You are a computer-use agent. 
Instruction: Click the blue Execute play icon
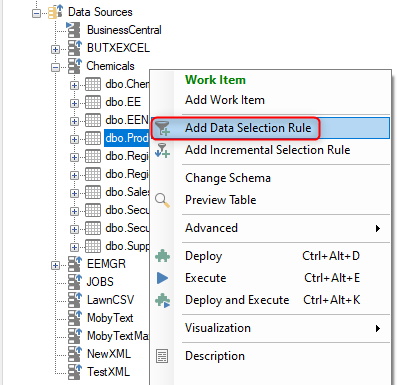pyautogui.click(x=162, y=278)
